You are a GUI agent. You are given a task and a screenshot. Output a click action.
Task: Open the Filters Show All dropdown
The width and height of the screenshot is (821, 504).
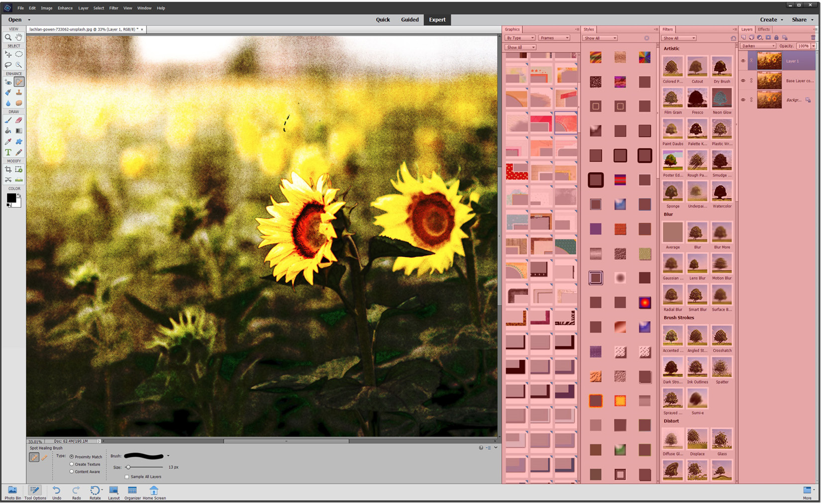coord(679,38)
